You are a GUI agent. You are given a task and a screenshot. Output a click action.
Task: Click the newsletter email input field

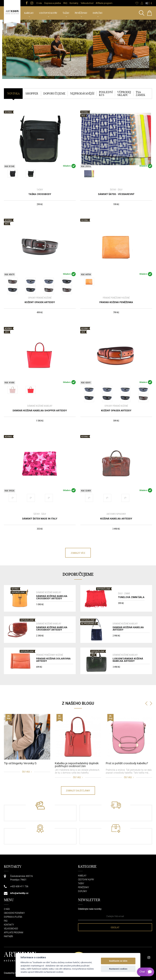tap(115, 916)
